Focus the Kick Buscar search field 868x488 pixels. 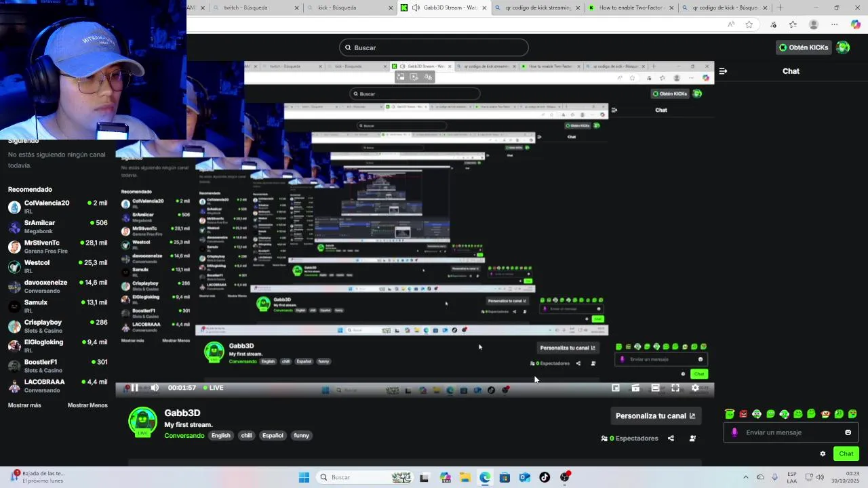point(434,47)
